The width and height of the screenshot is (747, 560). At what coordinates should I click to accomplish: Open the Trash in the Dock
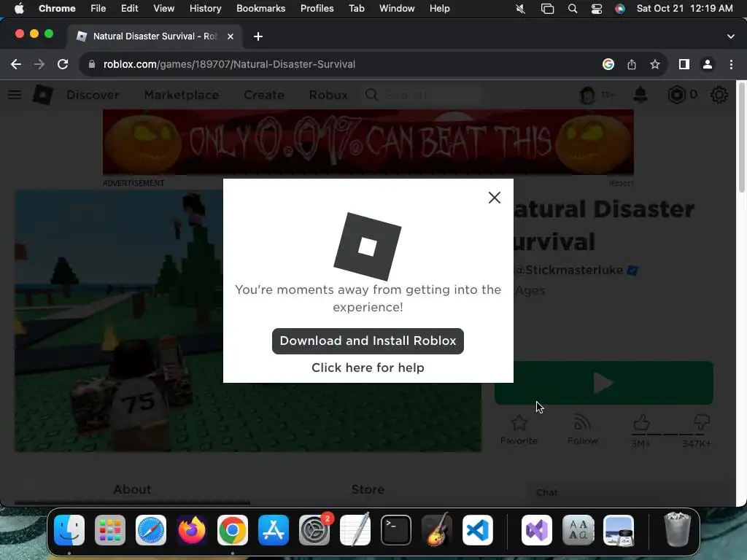(677, 530)
